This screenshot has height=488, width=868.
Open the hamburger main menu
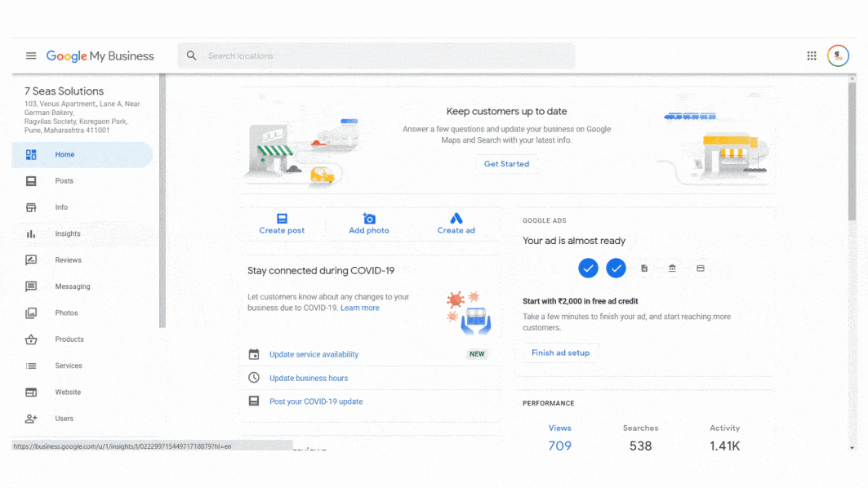pyautogui.click(x=31, y=55)
